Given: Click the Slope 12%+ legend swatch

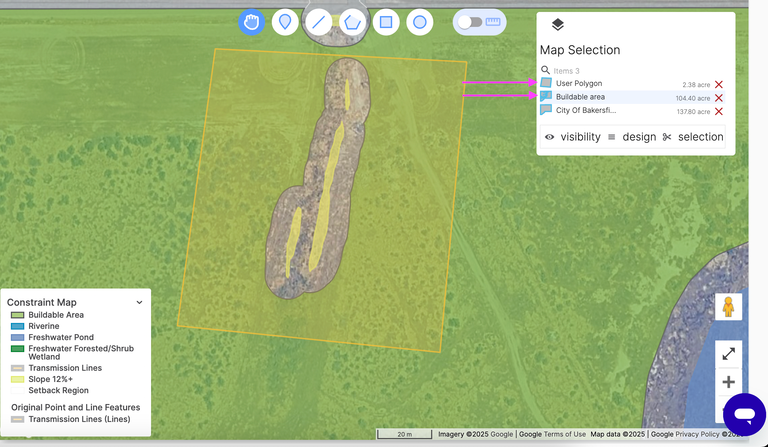Looking at the screenshot, I should 17,379.
